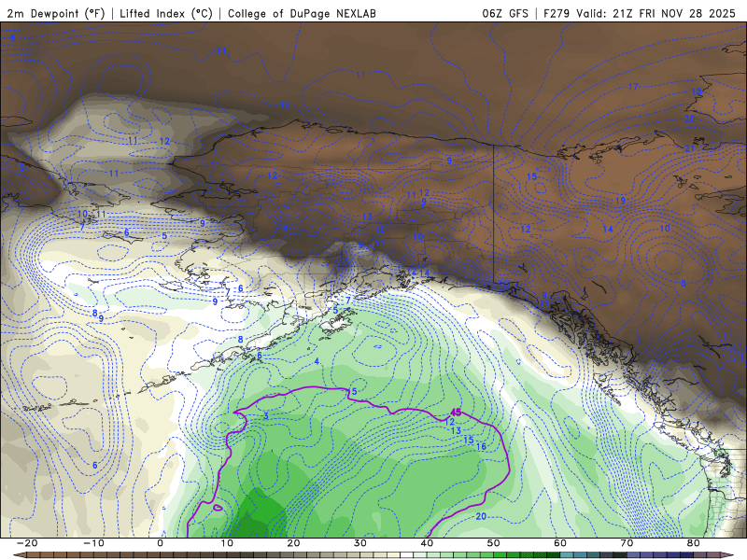The height and width of the screenshot is (560, 747).
Task: Click the "-10" color scale tick label
Action: click(x=93, y=543)
